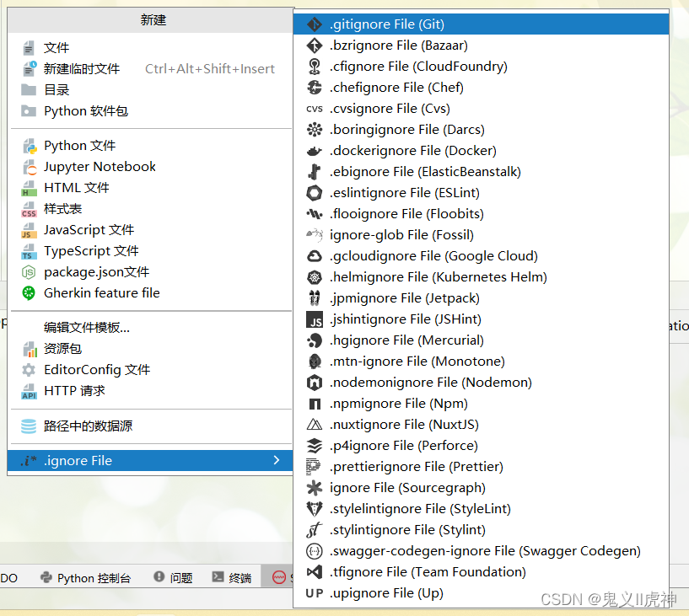The image size is (689, 616).
Task: Open the Python 控制台 tool window tab
Action: click(x=86, y=578)
